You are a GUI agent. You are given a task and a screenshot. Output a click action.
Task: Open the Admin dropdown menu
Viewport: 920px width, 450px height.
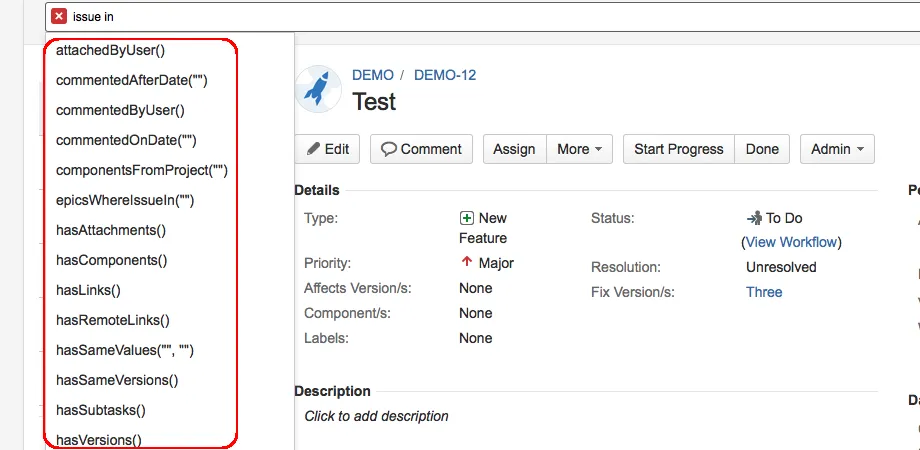coord(837,149)
